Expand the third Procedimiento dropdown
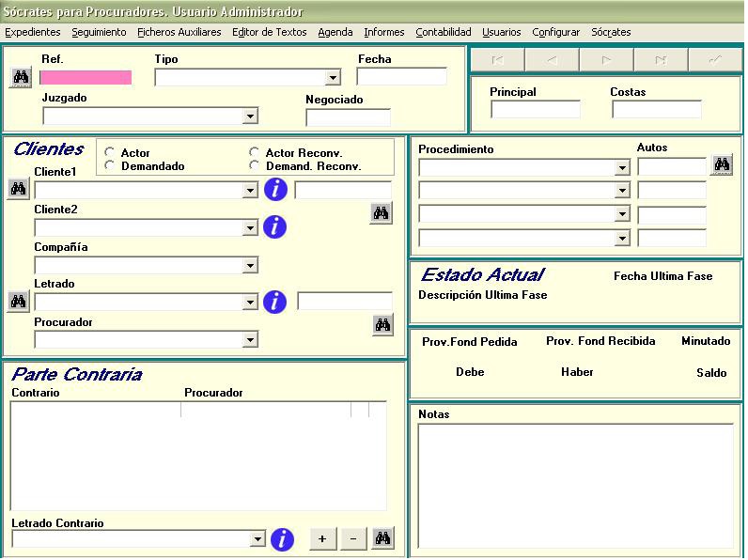 pos(622,213)
